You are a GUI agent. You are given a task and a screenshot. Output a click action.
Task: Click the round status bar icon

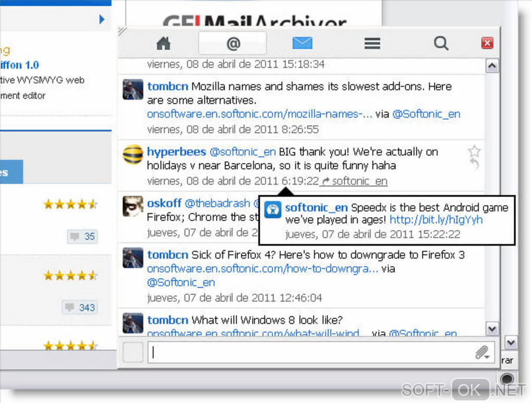point(507,378)
